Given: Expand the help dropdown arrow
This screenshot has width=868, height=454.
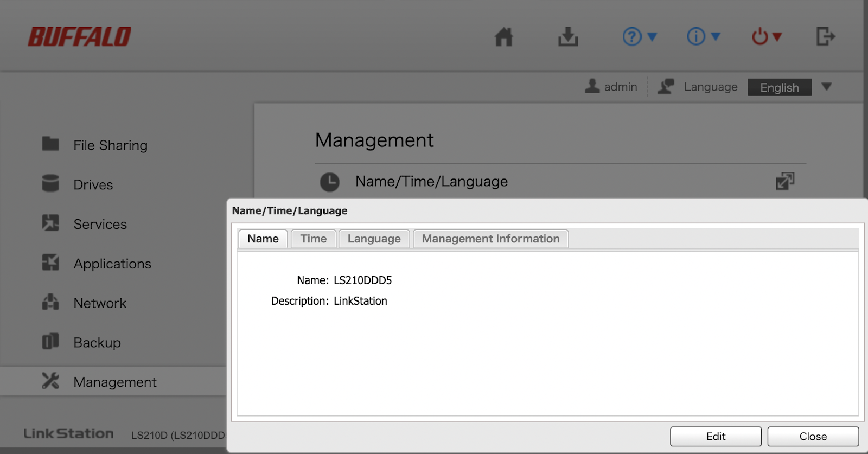Looking at the screenshot, I should 653,37.
